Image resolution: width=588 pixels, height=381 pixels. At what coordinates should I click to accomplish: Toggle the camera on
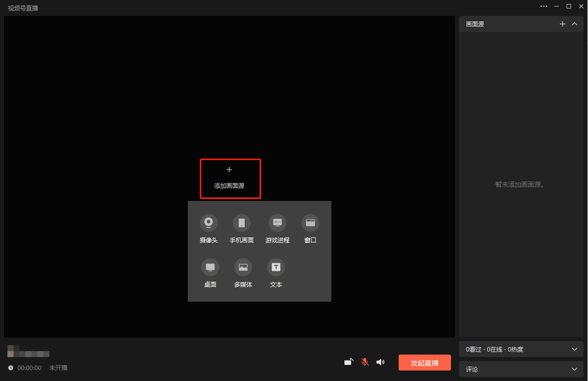(x=348, y=362)
